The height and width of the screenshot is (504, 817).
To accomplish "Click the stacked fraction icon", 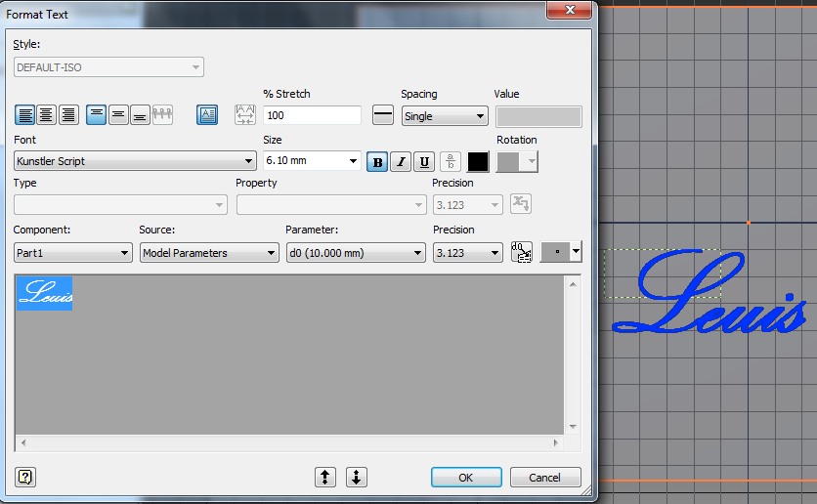I will pos(451,162).
